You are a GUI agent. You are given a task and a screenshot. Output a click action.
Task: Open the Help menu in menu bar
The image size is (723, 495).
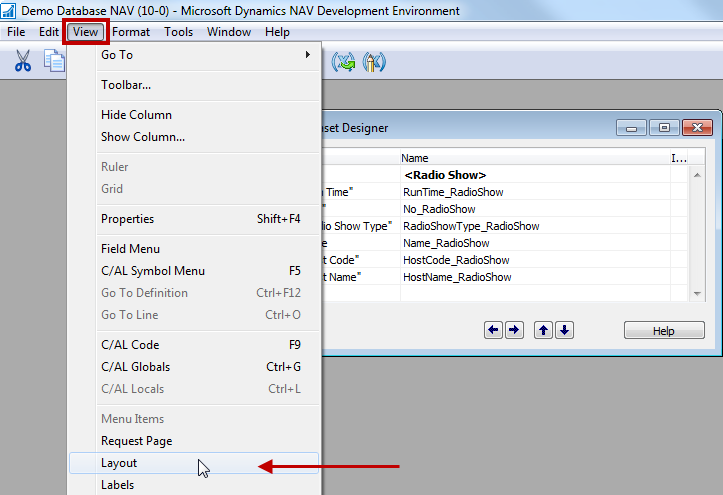tap(277, 32)
